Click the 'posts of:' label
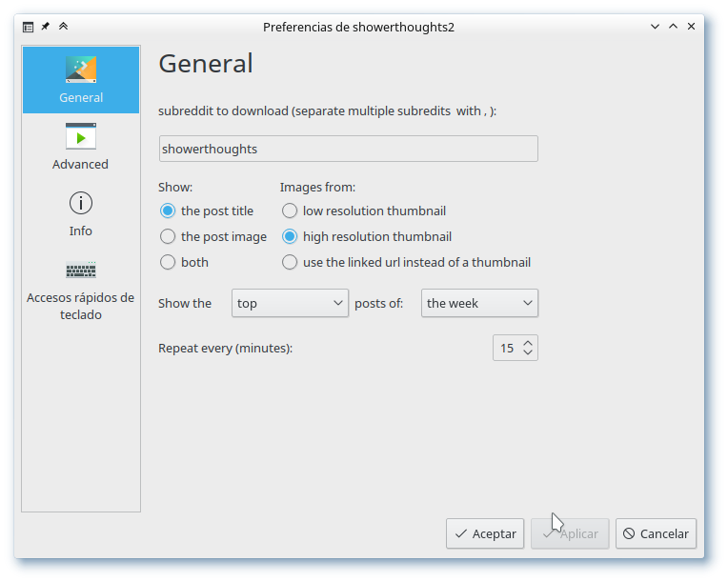This screenshot has height=582, width=728. 379,304
